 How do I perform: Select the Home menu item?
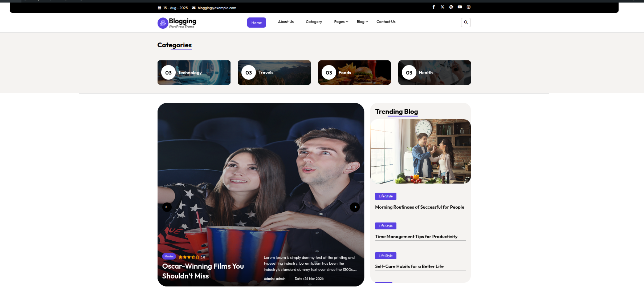click(x=256, y=23)
